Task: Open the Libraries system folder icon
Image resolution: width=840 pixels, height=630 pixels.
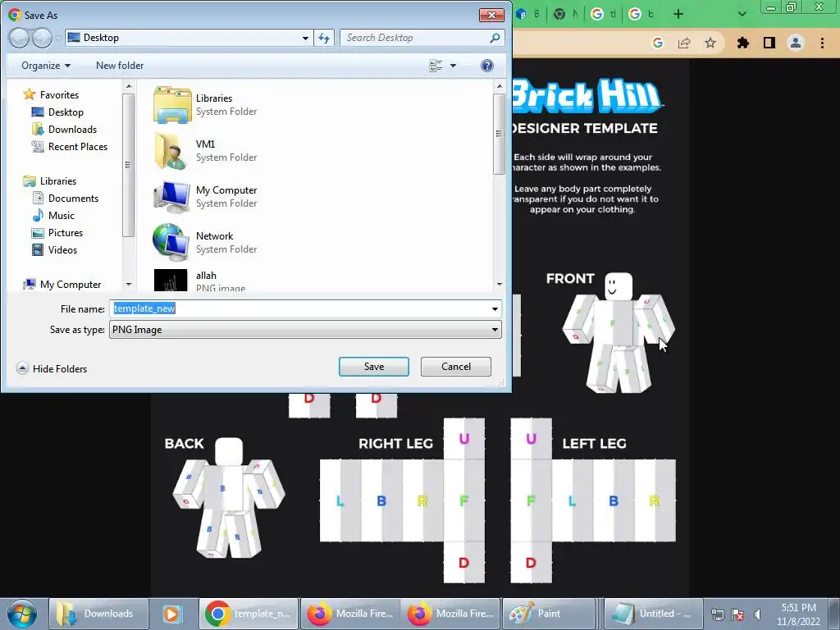Action: [x=172, y=105]
